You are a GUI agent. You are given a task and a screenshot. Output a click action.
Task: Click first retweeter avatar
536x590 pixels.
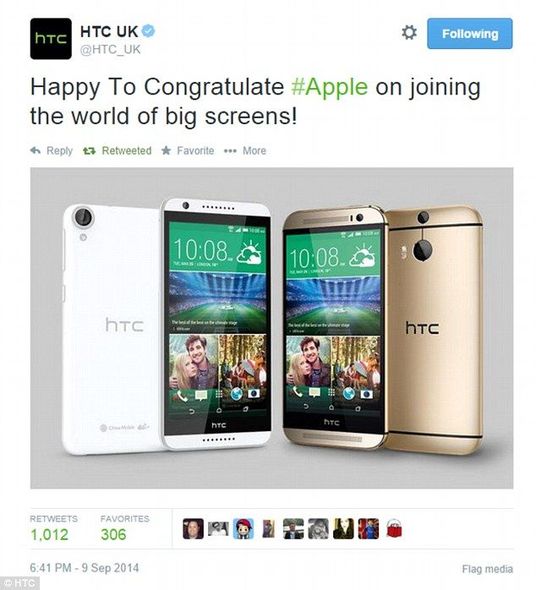coord(193,529)
